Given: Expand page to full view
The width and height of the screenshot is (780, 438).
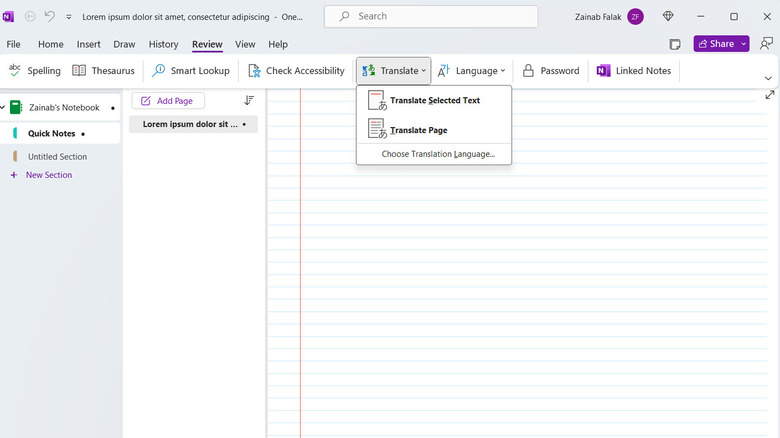Looking at the screenshot, I should point(769,95).
